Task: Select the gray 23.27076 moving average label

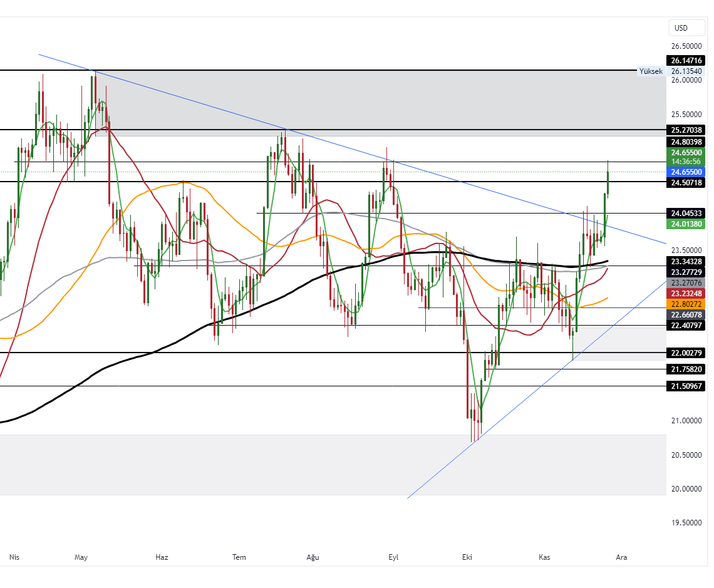Action: pyautogui.click(x=686, y=283)
